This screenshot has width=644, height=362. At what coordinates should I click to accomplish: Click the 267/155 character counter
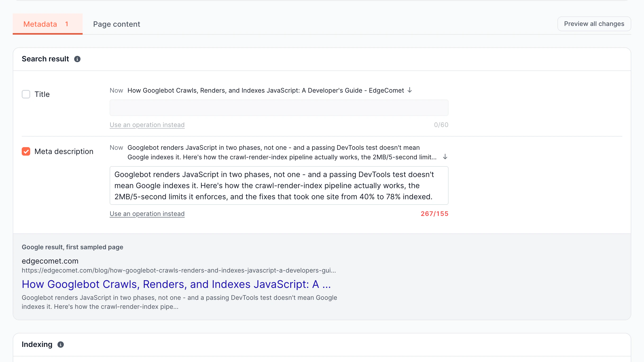tap(434, 214)
